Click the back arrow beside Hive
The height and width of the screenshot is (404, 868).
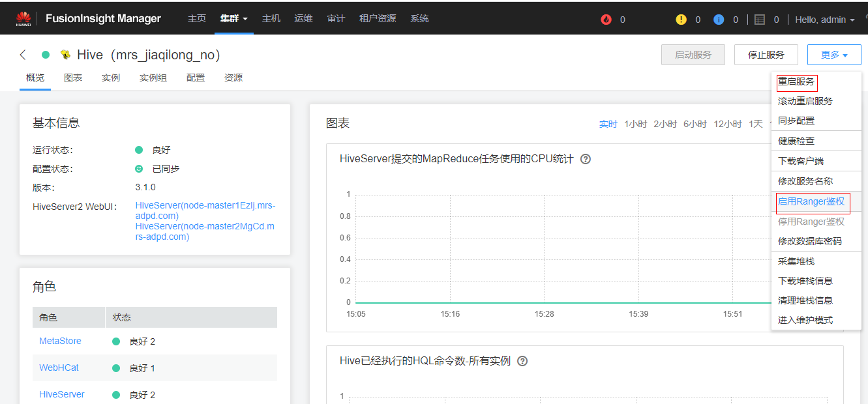click(x=23, y=55)
